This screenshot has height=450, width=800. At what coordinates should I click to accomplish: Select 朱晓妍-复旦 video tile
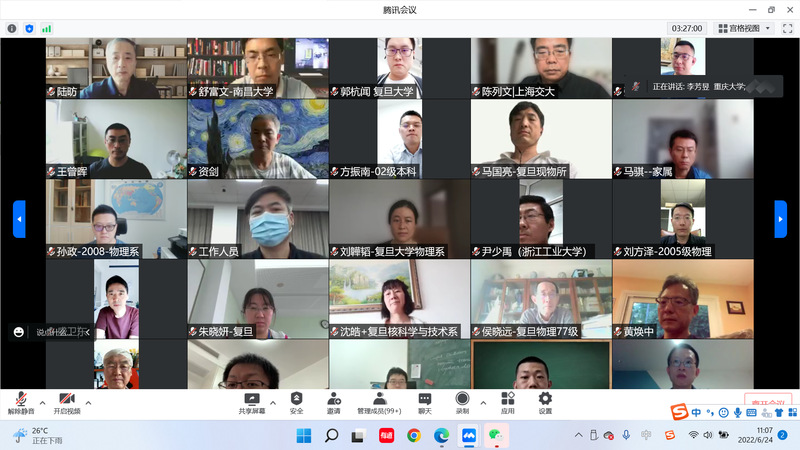[258, 299]
